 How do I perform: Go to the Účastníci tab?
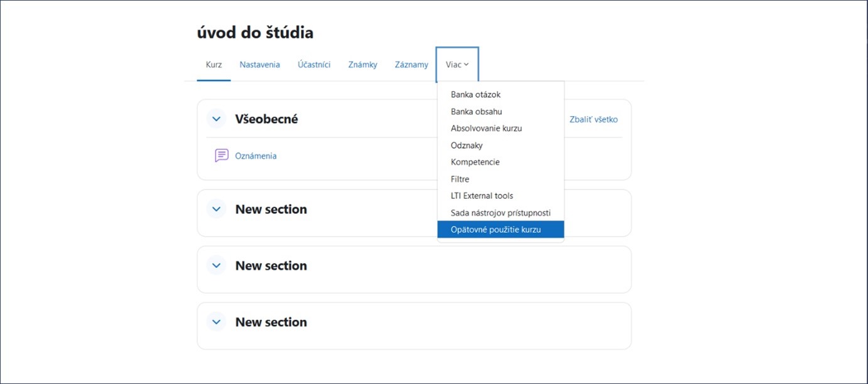coord(314,65)
